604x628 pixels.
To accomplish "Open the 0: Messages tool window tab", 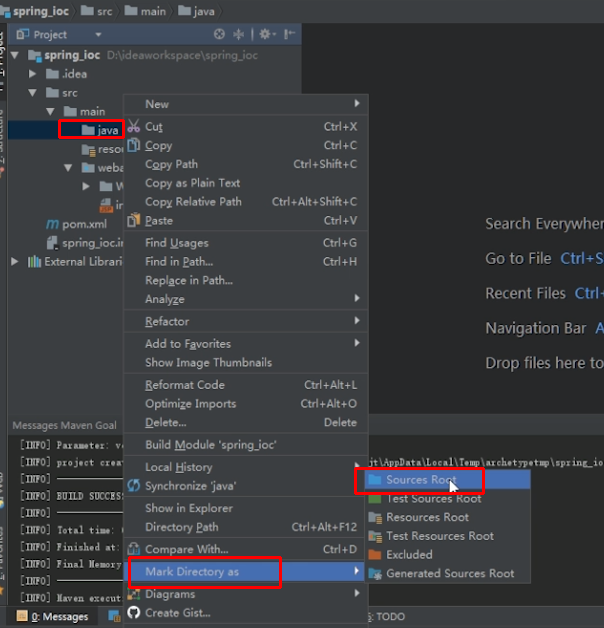I will 52,616.
